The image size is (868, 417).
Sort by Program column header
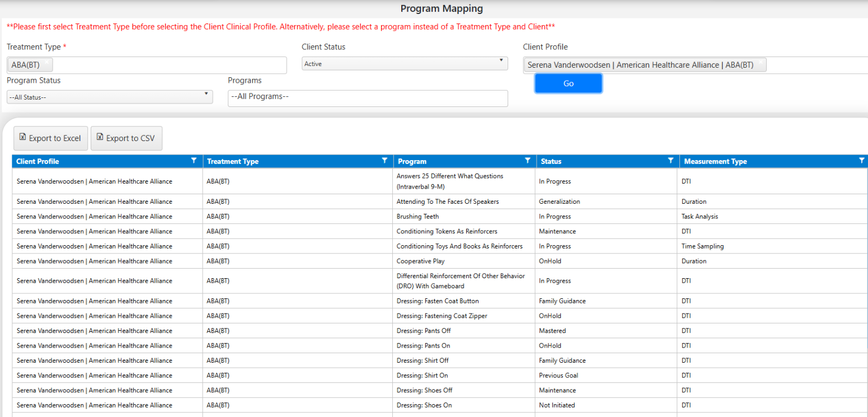412,161
